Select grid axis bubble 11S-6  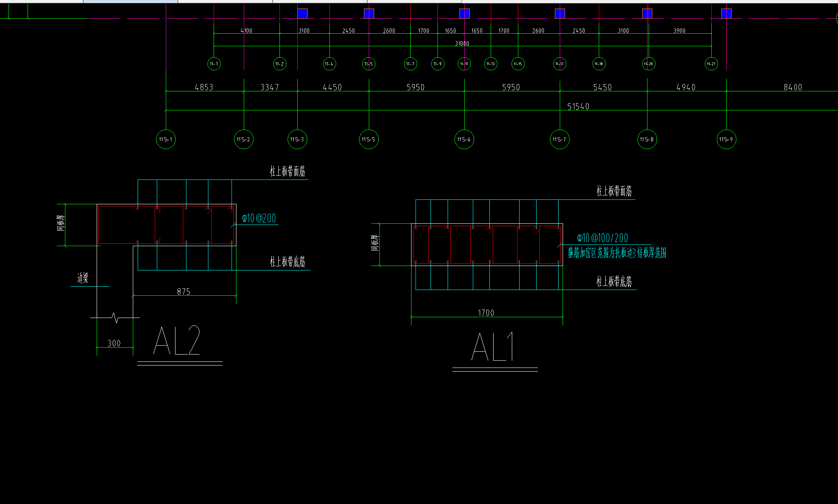(464, 139)
